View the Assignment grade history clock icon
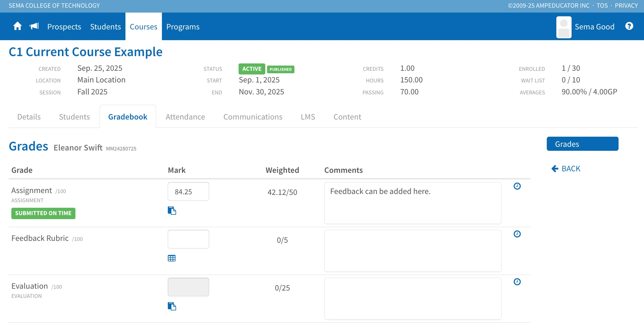 coord(517,186)
